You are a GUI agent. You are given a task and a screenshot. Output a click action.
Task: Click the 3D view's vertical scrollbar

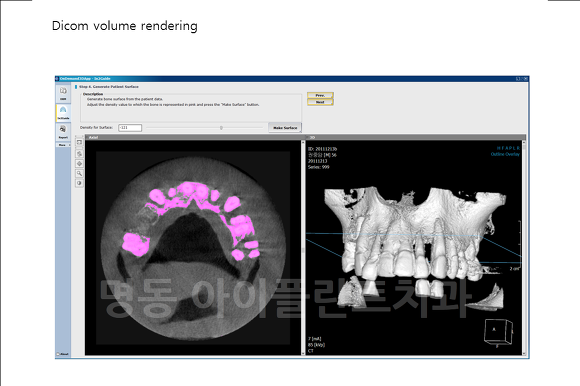(524, 248)
